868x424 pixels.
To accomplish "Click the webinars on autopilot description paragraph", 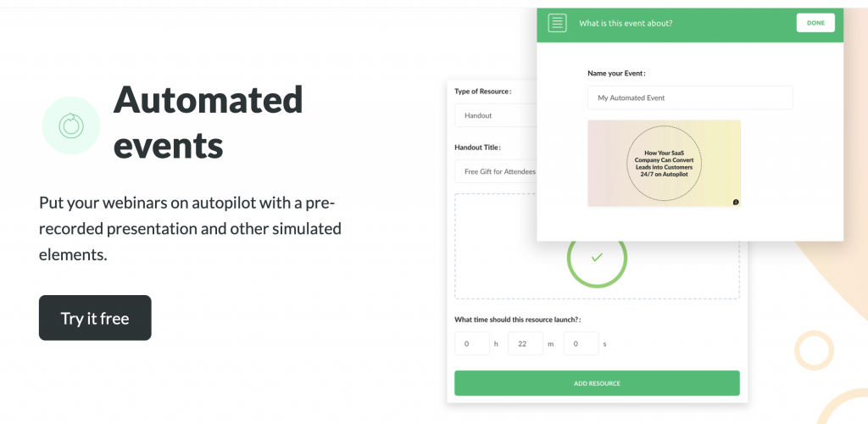I will coord(190,229).
